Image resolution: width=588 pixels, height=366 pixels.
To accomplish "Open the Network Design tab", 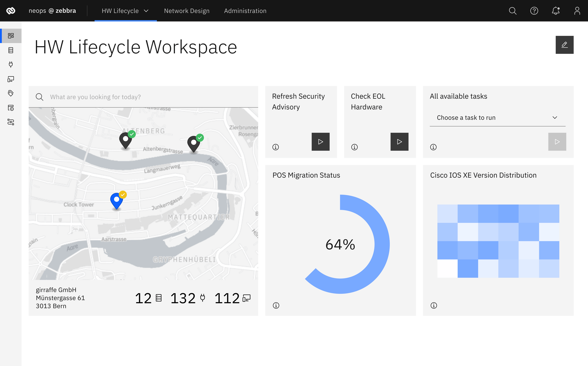I will [187, 11].
